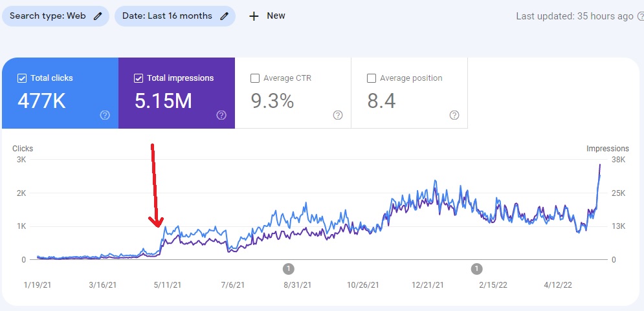The image size is (644, 311).
Task: Click annotation marker near 2/15/22
Action: (x=476, y=269)
